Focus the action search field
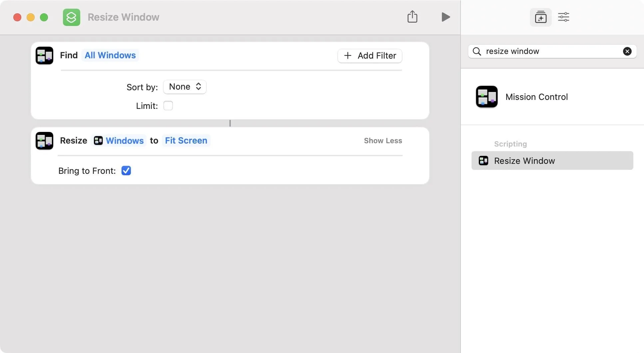 pos(552,51)
